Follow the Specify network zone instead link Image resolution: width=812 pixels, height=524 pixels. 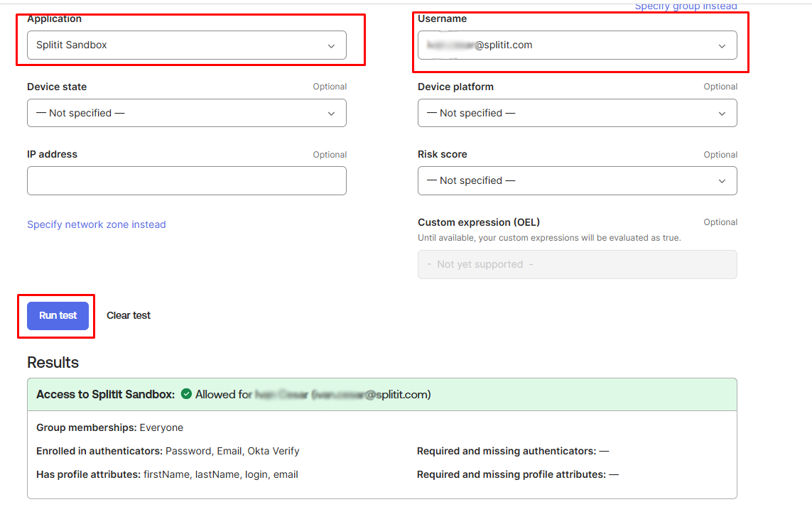97,224
